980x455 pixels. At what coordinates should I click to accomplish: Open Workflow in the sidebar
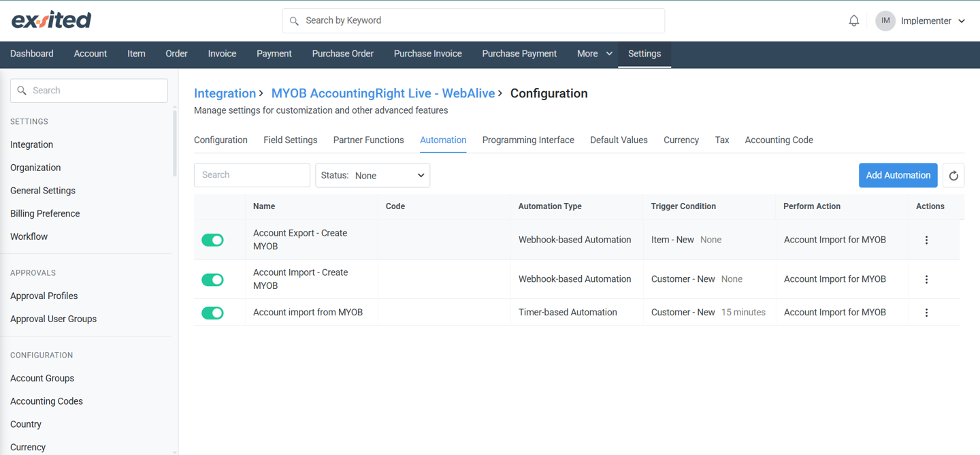pos(29,237)
